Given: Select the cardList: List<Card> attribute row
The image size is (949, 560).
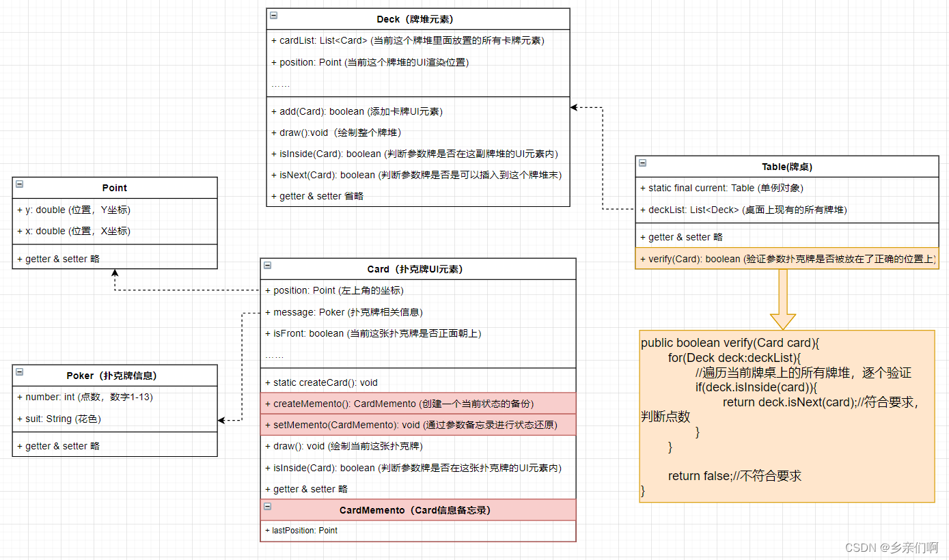Looking at the screenshot, I should pyautogui.click(x=418, y=41).
